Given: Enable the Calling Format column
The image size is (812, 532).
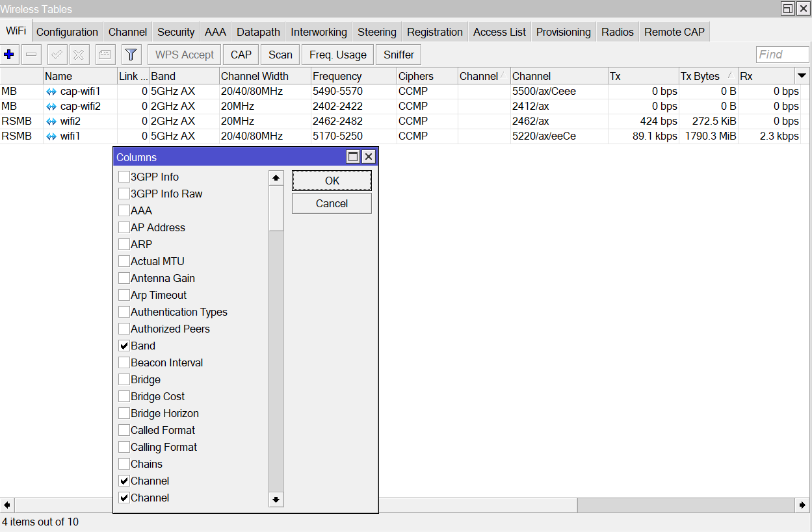Looking at the screenshot, I should point(124,447).
